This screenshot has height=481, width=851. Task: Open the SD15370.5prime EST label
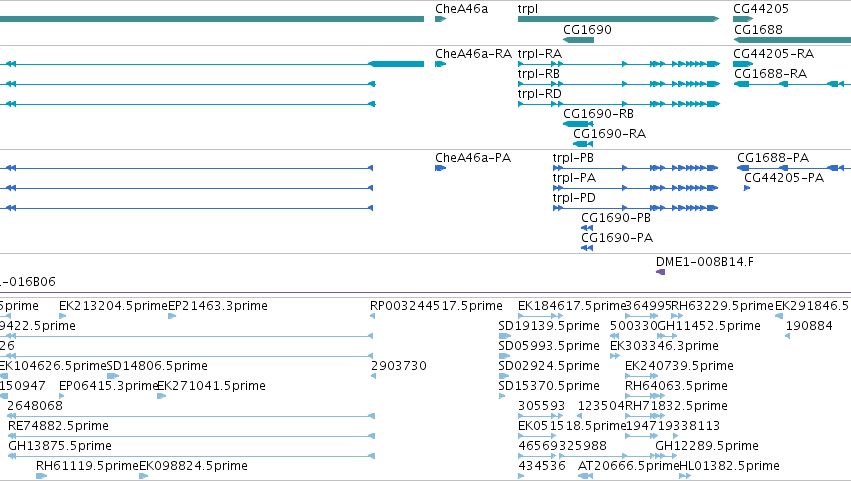(549, 386)
